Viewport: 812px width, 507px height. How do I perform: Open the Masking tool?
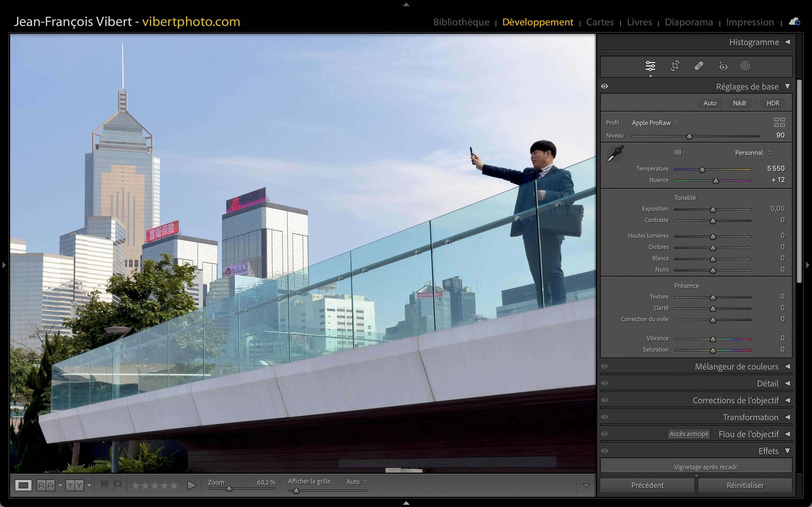[x=745, y=66]
